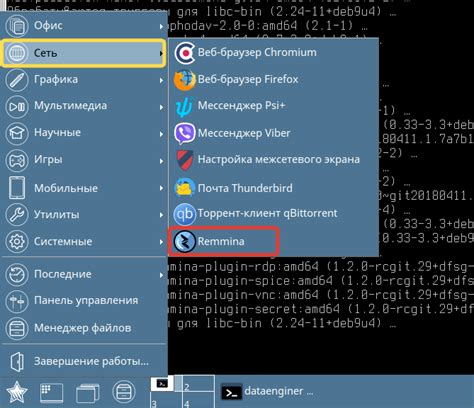Click the Последние clock icon
The height and width of the screenshot is (408, 474).
click(x=17, y=274)
